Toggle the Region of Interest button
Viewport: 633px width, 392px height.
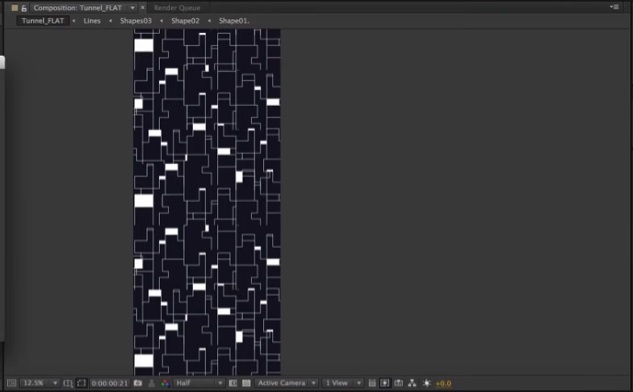coord(233,383)
